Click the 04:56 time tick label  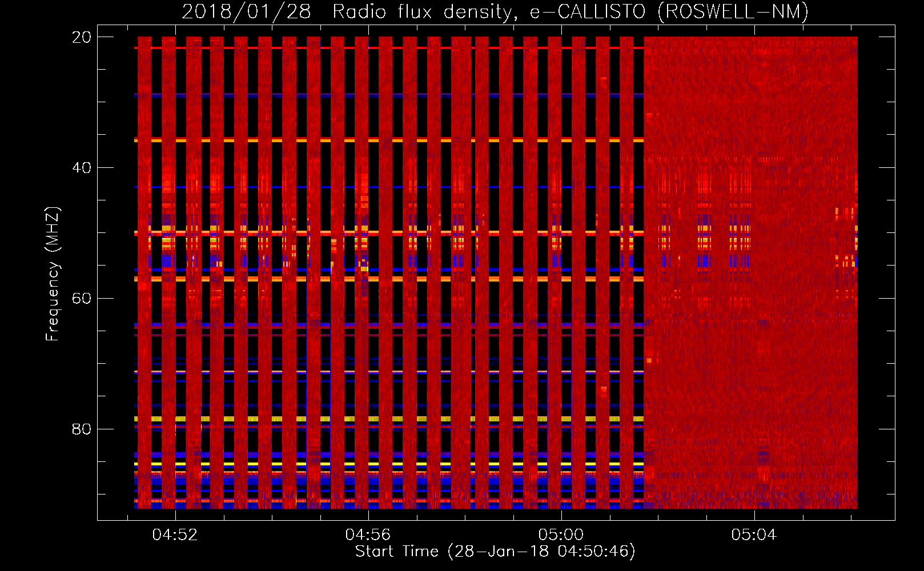368,534
